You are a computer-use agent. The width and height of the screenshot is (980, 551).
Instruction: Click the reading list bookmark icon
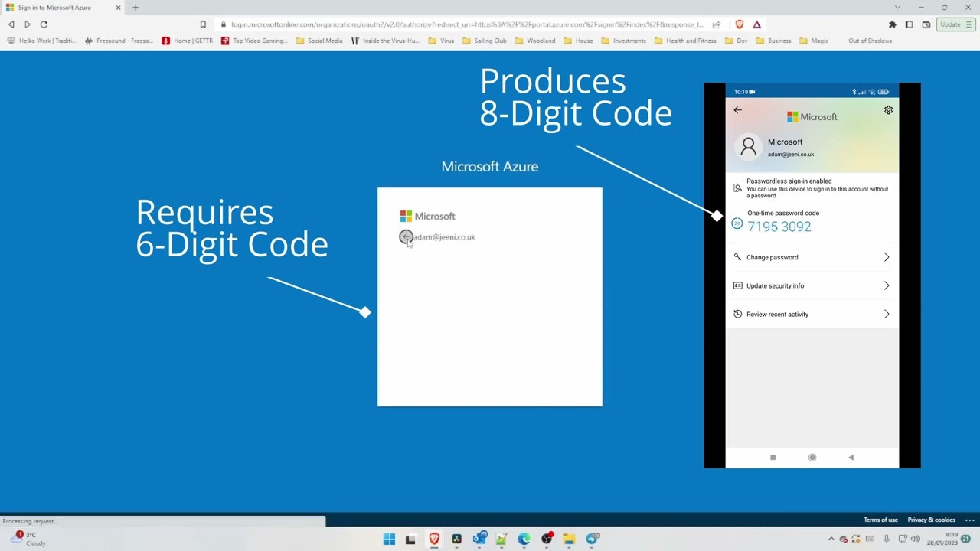click(203, 24)
